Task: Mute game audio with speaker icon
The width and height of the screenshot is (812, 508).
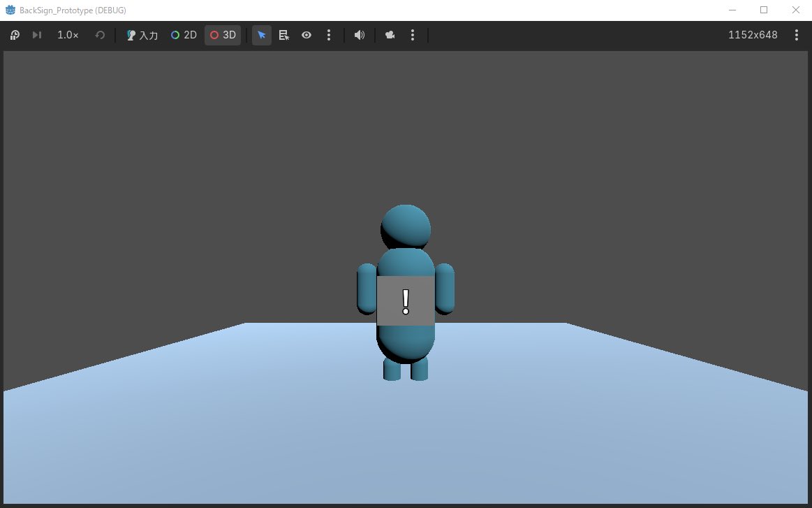Action: point(360,35)
